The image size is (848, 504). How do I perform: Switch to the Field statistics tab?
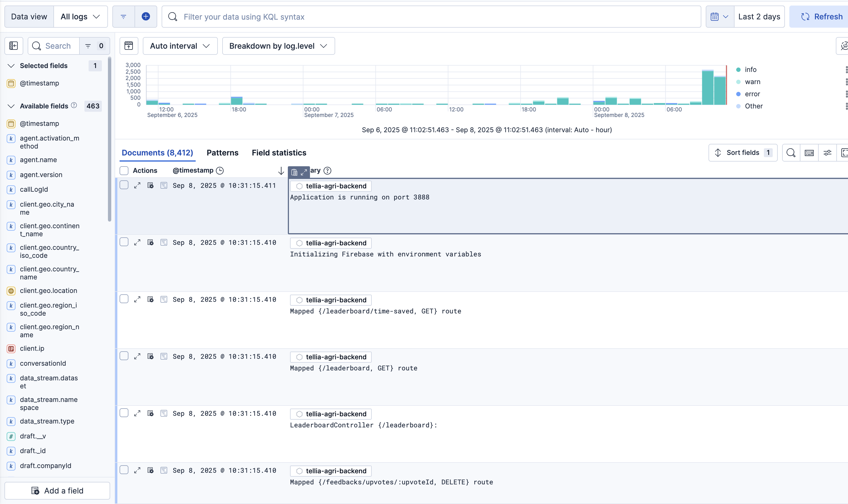279,153
